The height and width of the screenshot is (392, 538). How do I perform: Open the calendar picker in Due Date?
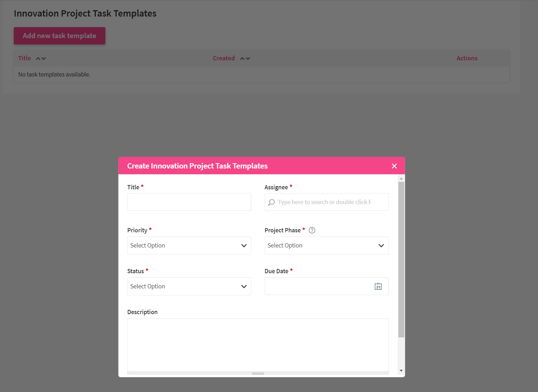tap(378, 286)
